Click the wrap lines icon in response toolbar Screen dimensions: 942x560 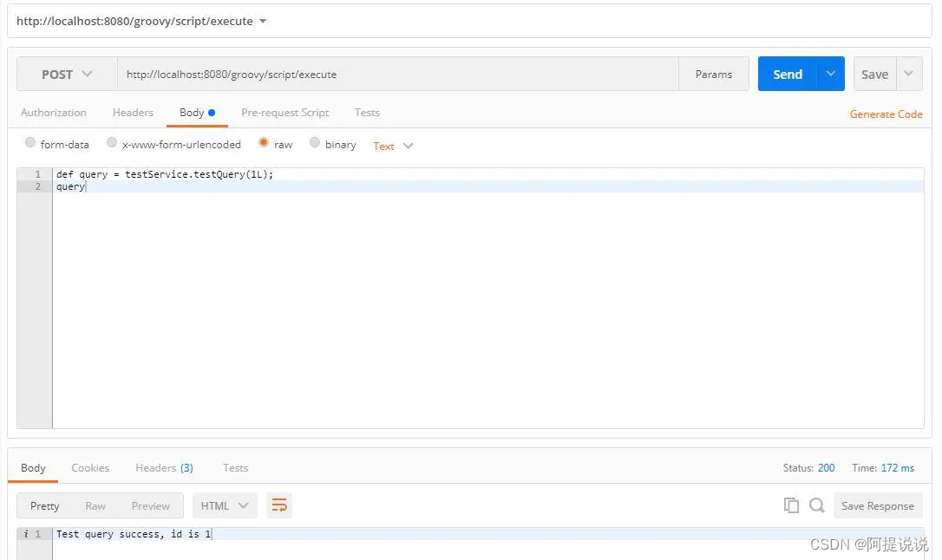[278, 505]
